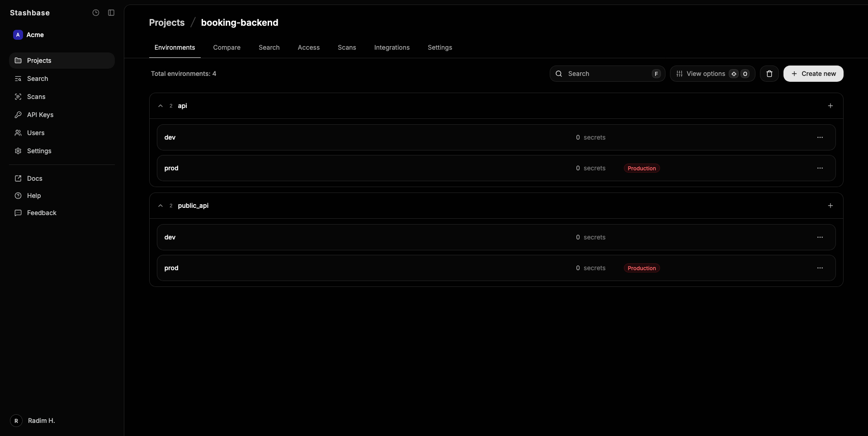Open api prod environment row
This screenshot has width=868, height=436.
(496, 168)
